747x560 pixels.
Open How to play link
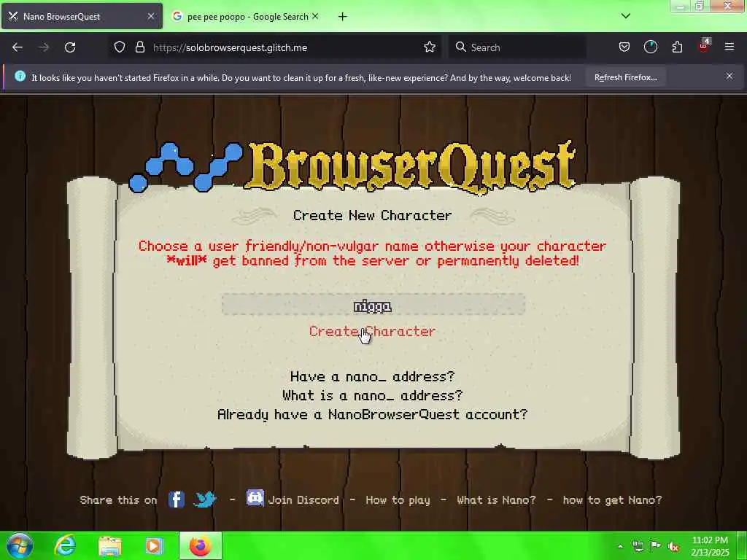click(398, 500)
